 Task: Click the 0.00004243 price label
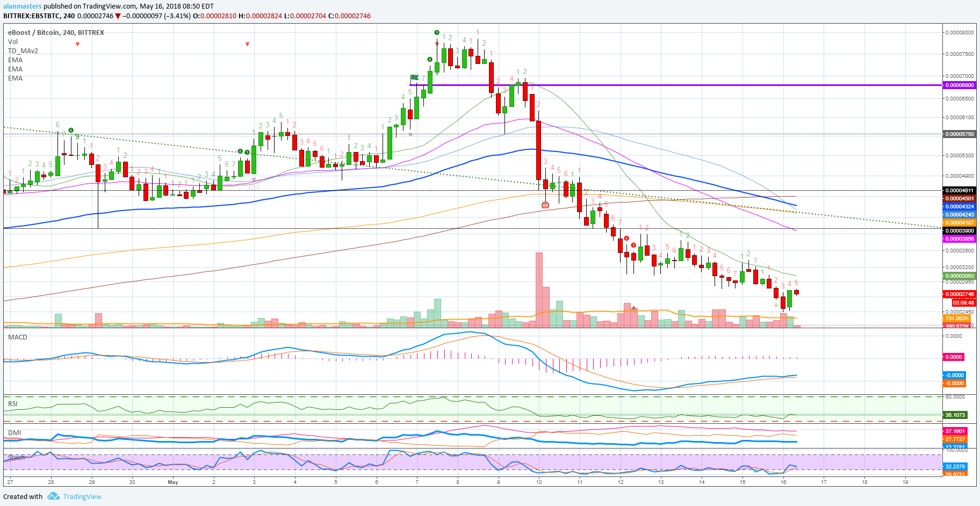[x=960, y=215]
